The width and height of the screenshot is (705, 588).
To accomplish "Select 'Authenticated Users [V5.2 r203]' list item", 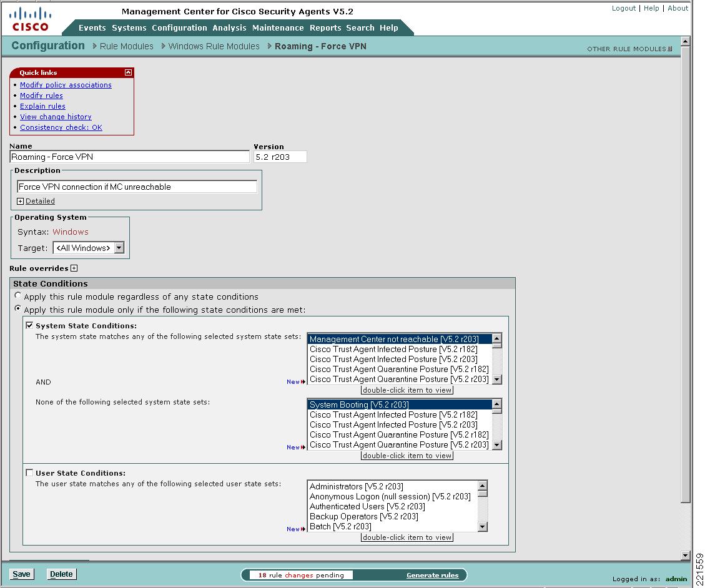I will (393, 506).
